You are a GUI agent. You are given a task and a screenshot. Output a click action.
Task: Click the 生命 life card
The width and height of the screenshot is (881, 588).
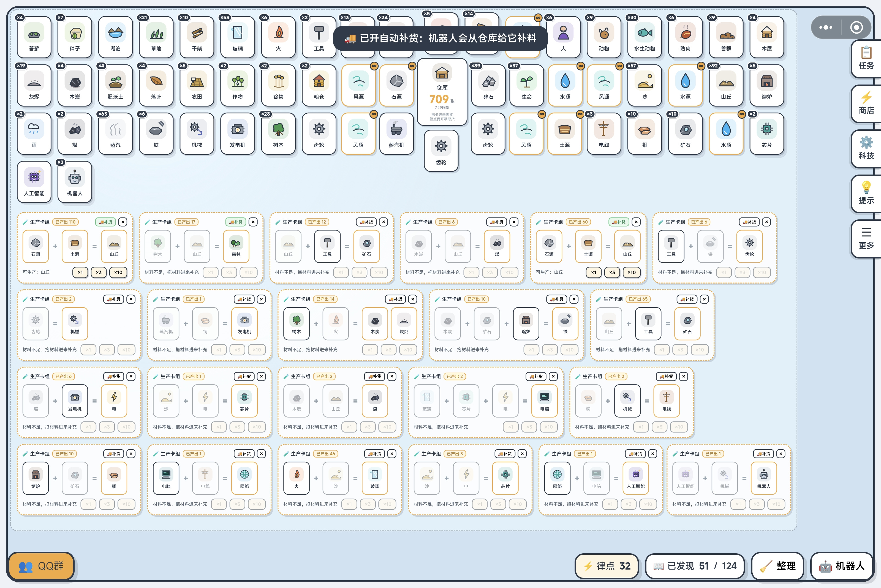[527, 86]
